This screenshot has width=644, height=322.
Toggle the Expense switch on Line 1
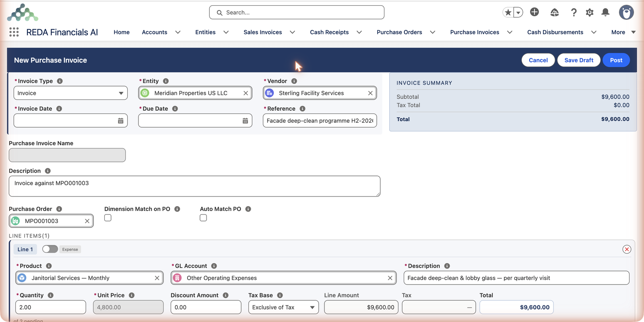pos(50,249)
